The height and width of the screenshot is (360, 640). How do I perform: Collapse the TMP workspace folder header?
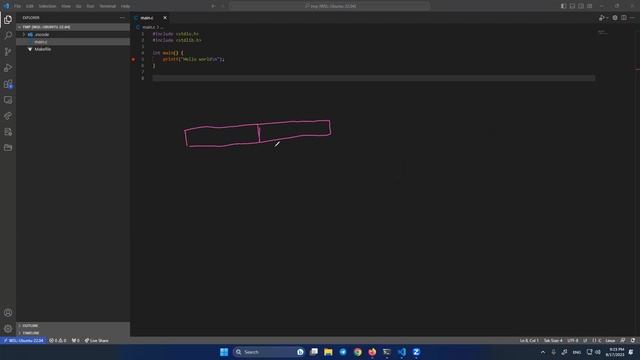73,27
